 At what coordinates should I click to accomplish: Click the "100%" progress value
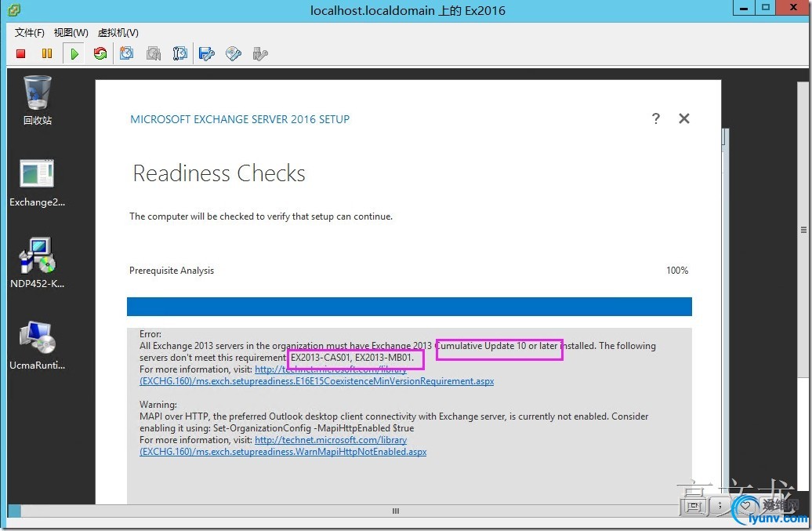677,271
